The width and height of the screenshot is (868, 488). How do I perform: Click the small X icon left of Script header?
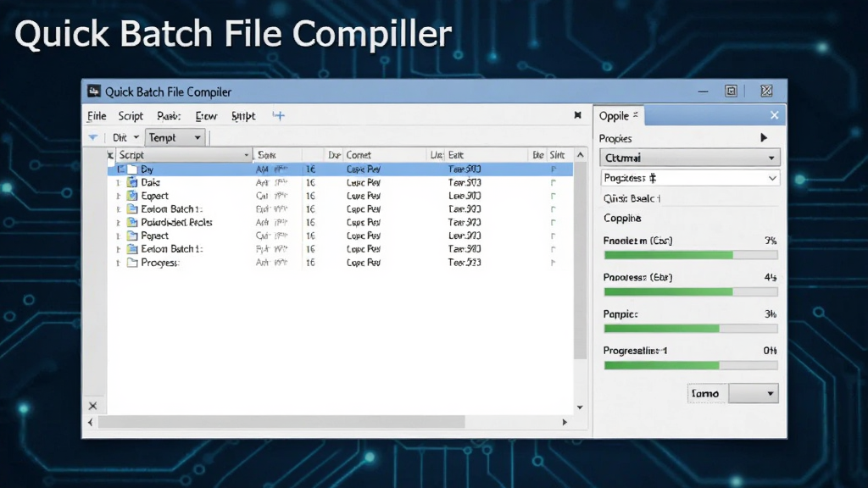pyautogui.click(x=110, y=155)
